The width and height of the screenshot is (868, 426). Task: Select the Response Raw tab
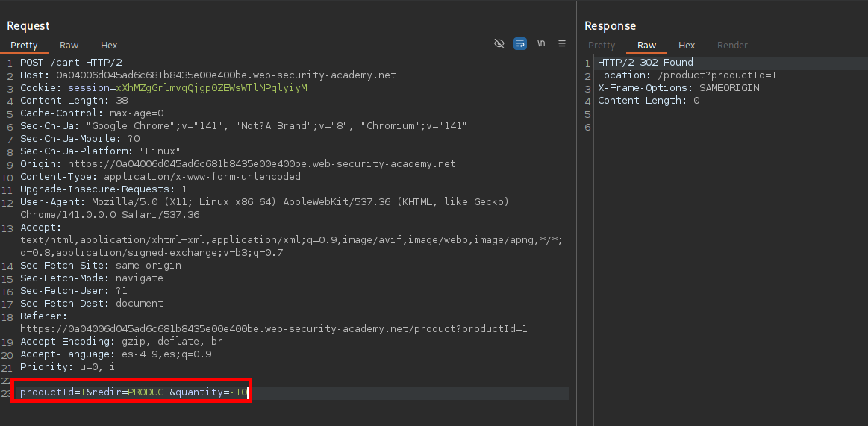point(646,46)
